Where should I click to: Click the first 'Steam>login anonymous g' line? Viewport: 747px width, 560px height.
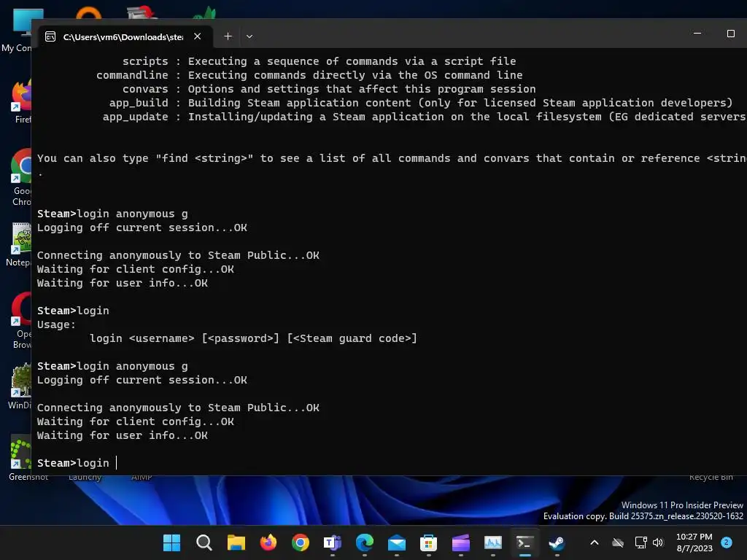click(x=112, y=214)
